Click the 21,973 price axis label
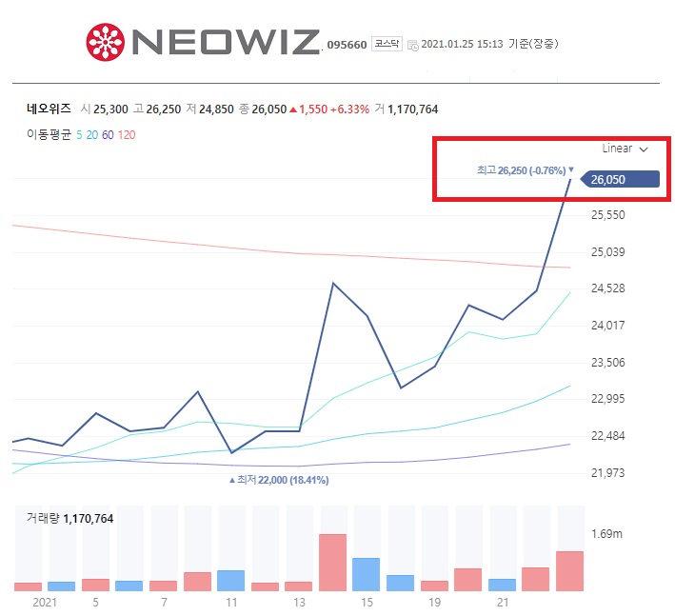 [x=607, y=473]
